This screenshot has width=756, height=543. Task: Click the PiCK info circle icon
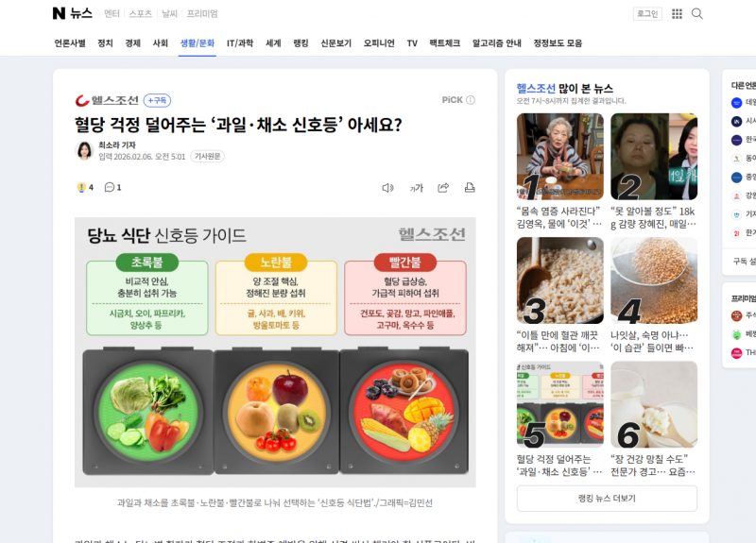pos(471,100)
